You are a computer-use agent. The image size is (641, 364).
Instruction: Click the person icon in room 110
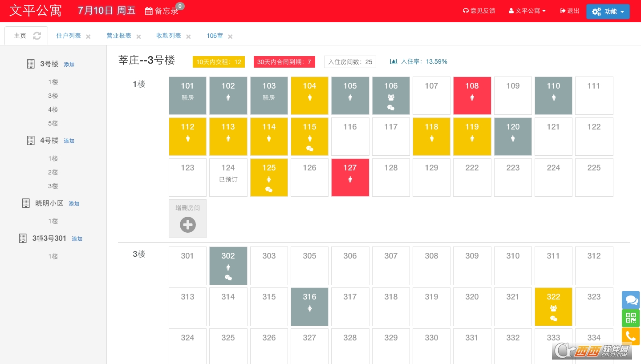(x=553, y=97)
